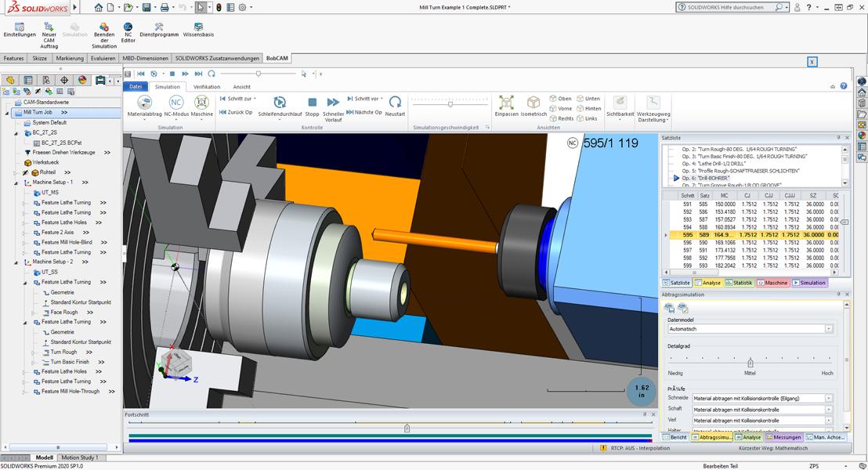Switch to the Ansicht ribbon tab

(241, 87)
